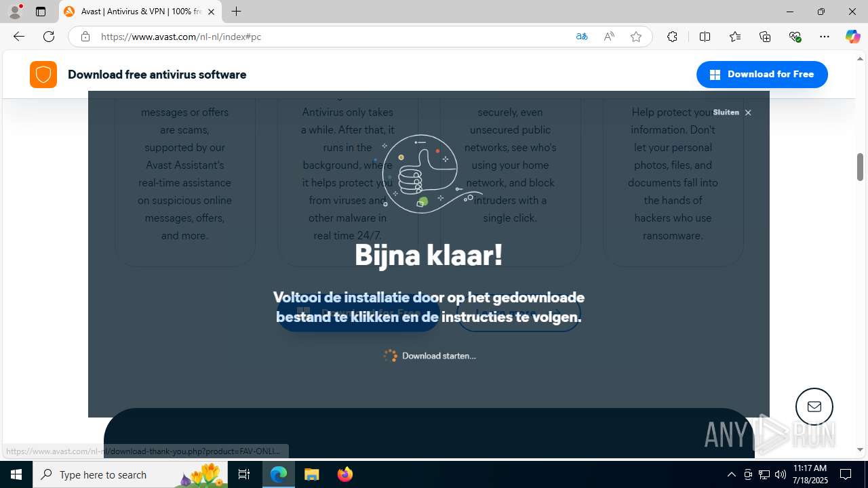The image size is (868, 488).
Task: Open the network tray icon
Action: click(764, 474)
